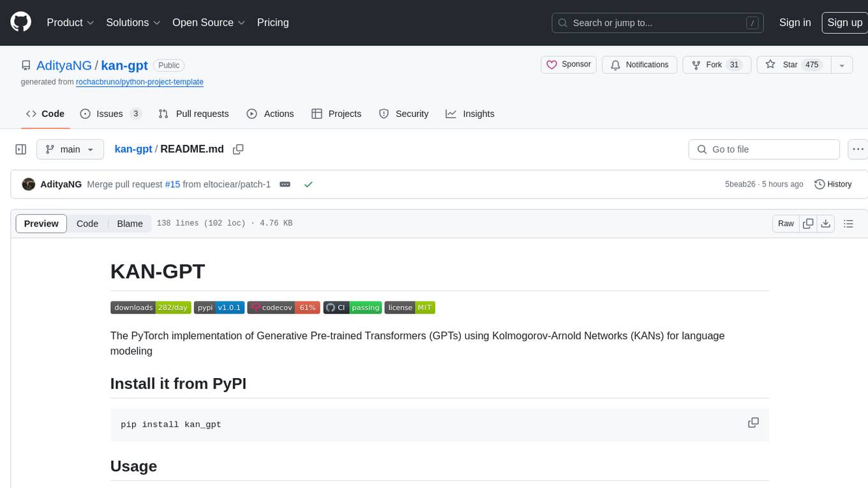This screenshot has width=868, height=488.
Task: Switch to the Code tab
Action: point(45,114)
